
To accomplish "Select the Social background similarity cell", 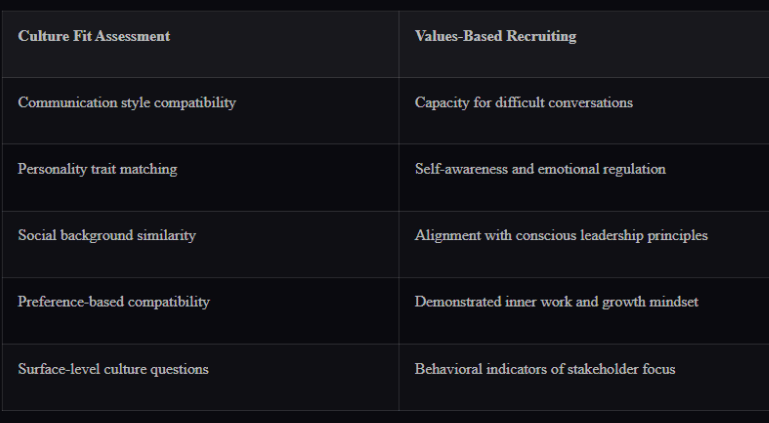I will coord(107,236).
